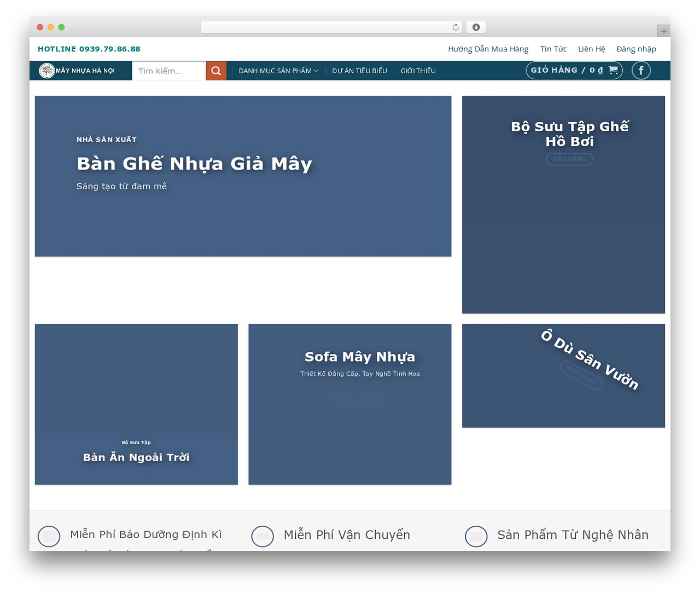Click Sản Phẩm Từ Nghệ Nhân heading
Image resolution: width=700 pixels, height=593 pixels.
click(573, 535)
